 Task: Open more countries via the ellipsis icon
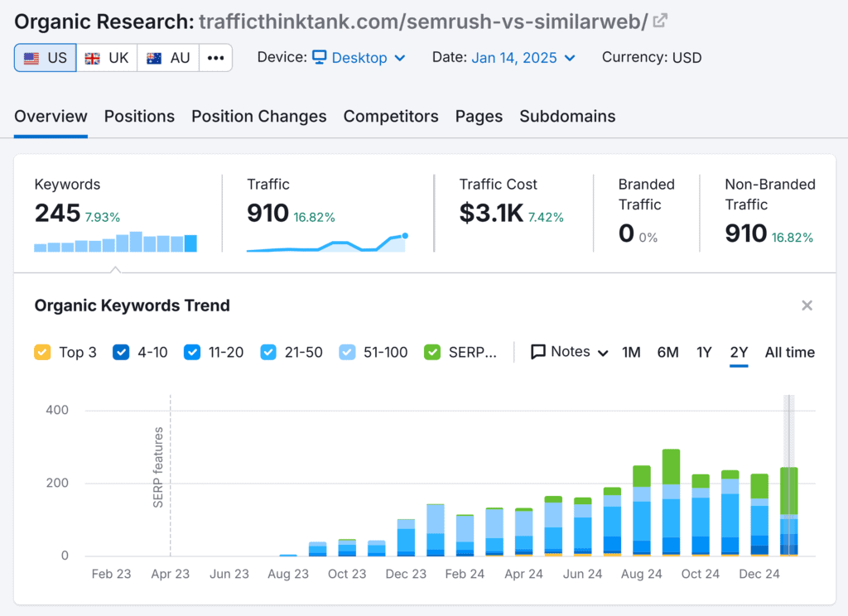point(214,58)
